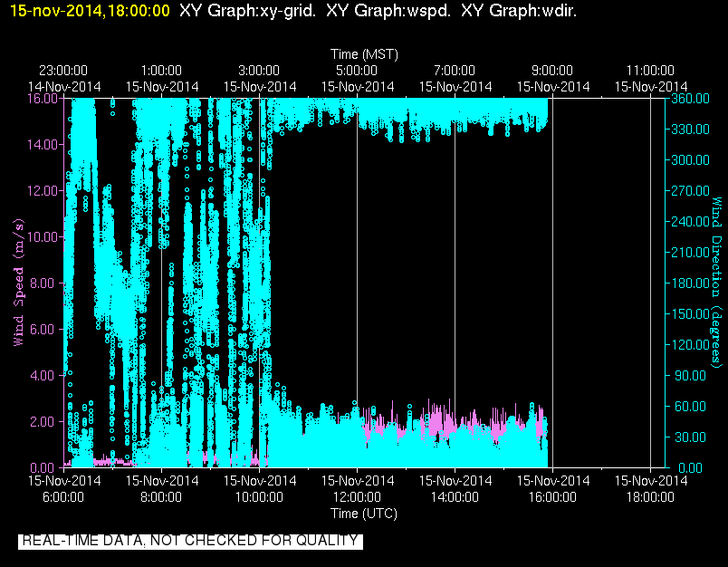Click the REAL-TIME DATA quality notice
The width and height of the screenshot is (728, 567).
[190, 541]
